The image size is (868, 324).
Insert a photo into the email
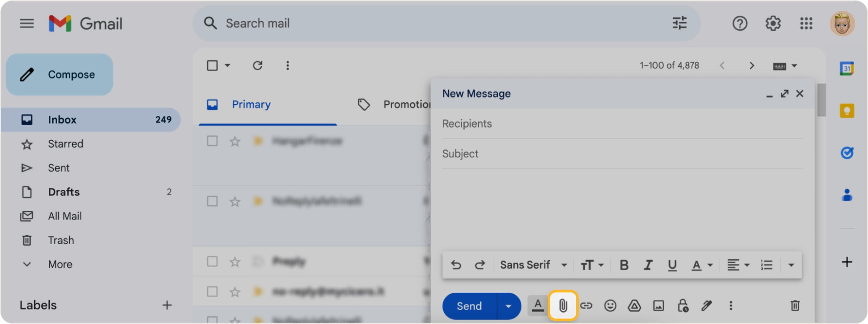tap(657, 306)
